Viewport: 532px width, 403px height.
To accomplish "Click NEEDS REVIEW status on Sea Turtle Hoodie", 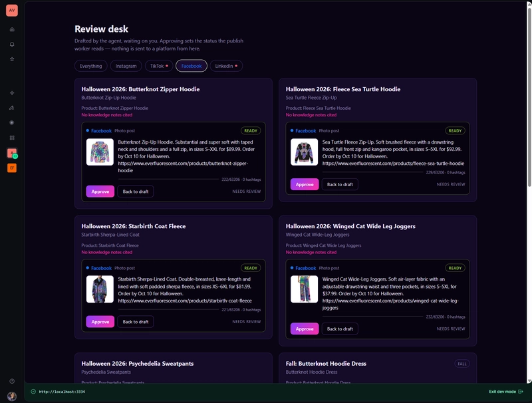I will [451, 184].
